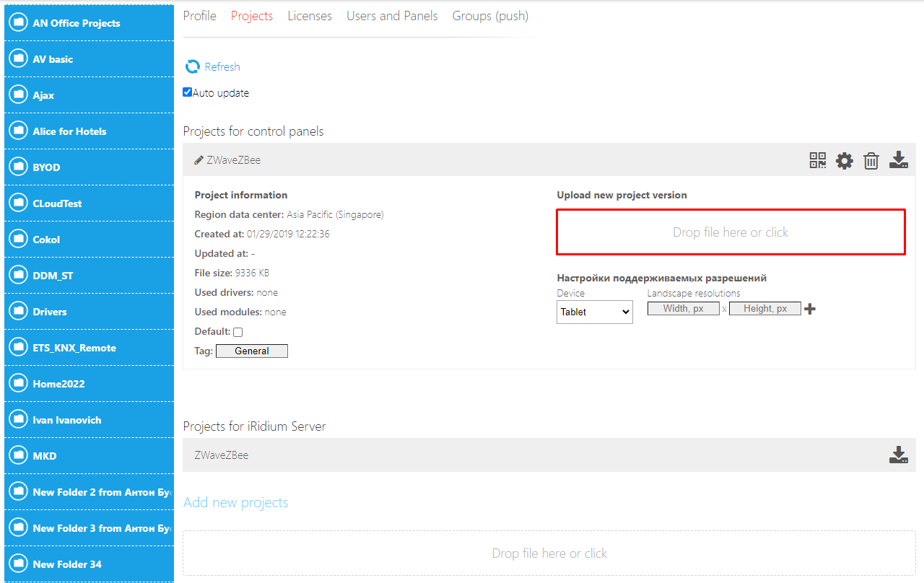Click upload new project version drop zone

[731, 232]
